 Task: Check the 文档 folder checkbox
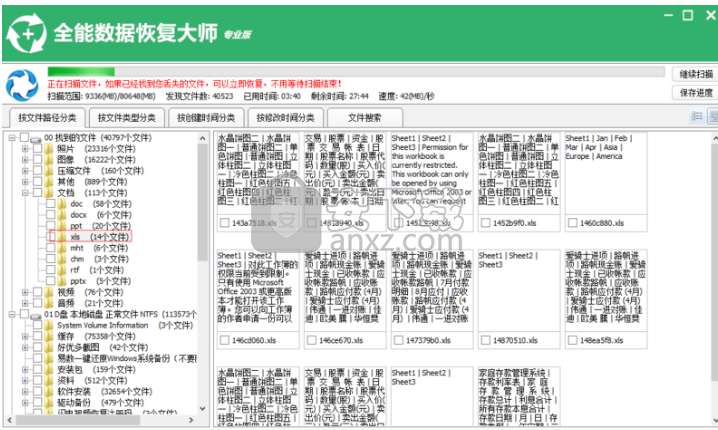click(38, 193)
